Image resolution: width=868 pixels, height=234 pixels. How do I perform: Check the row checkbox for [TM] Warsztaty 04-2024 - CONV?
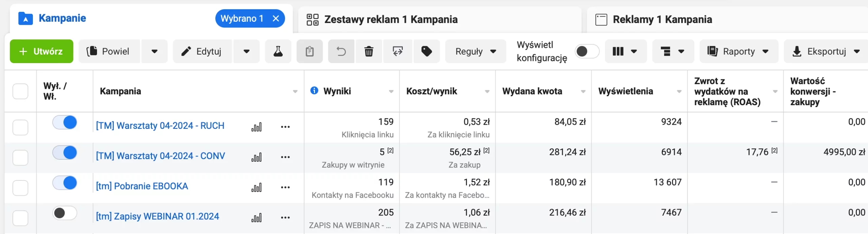[x=20, y=157]
